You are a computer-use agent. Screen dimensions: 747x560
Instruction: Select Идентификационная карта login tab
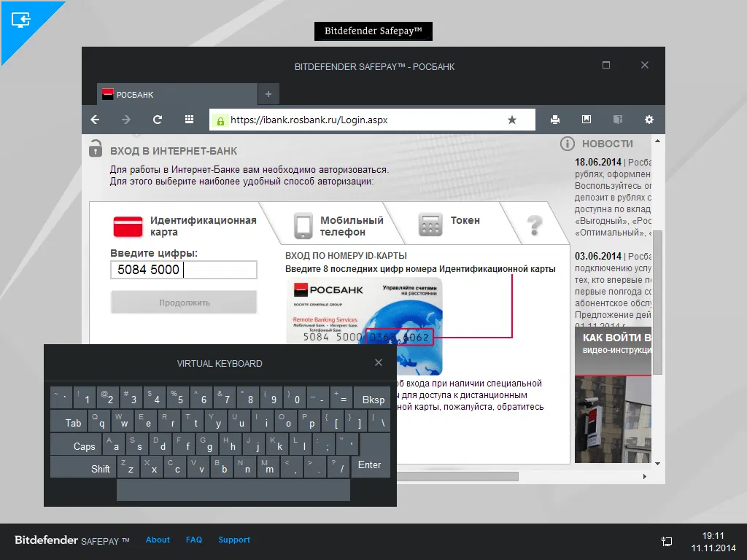(x=186, y=226)
